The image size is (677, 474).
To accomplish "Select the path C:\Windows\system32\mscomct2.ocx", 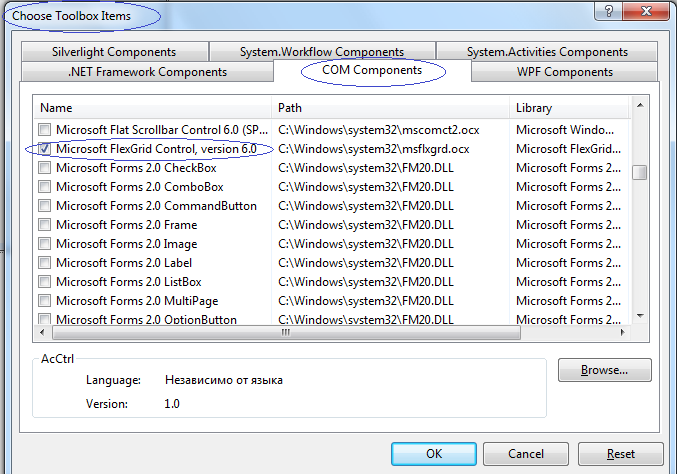I will 379,130.
